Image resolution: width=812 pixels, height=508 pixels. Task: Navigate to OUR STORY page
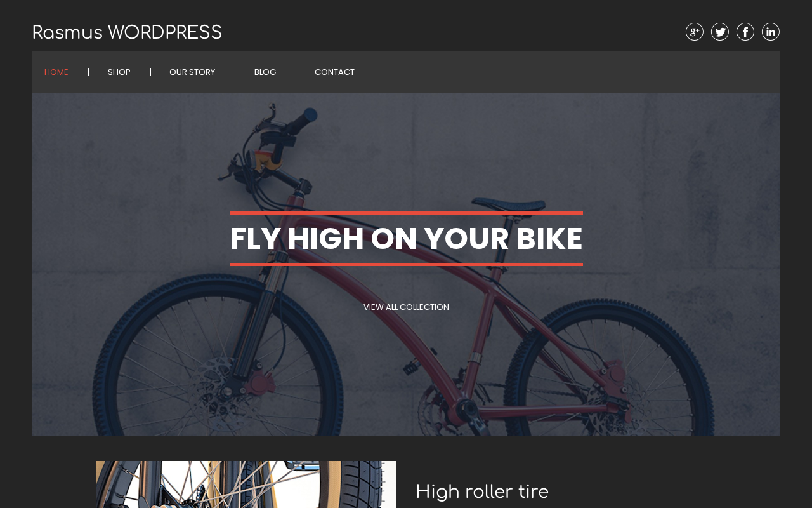[x=192, y=72]
